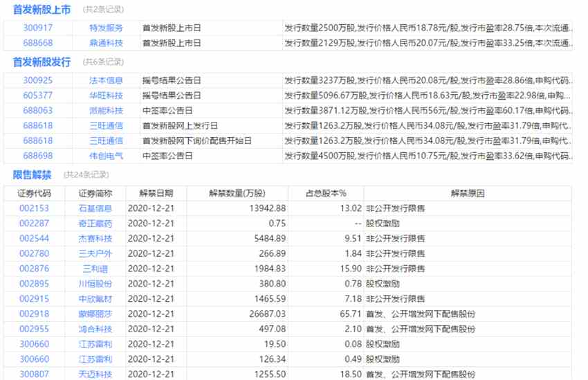Viewport: 588px width, 380px height.
Task: Select the 1255.50 unlock quantity cell
Action: click(270, 374)
